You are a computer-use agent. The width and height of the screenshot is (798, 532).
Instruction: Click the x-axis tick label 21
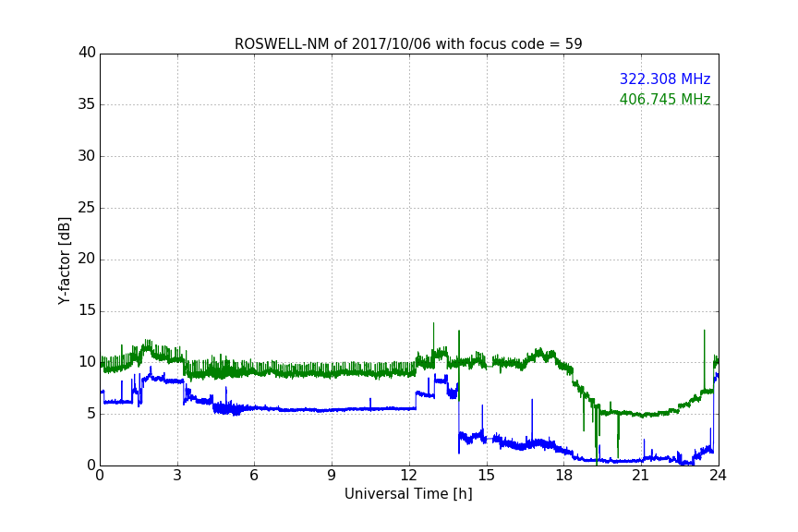[641, 476]
